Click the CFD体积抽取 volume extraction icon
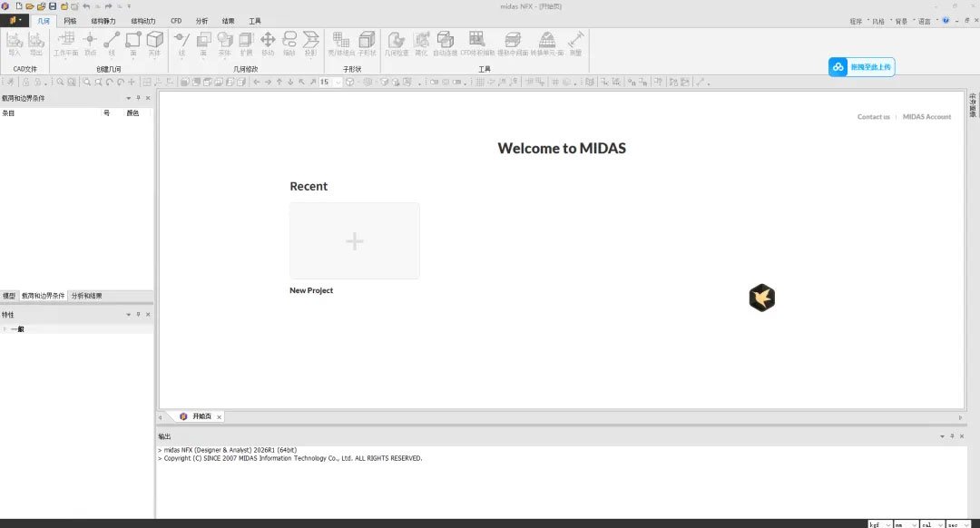 click(x=477, y=44)
